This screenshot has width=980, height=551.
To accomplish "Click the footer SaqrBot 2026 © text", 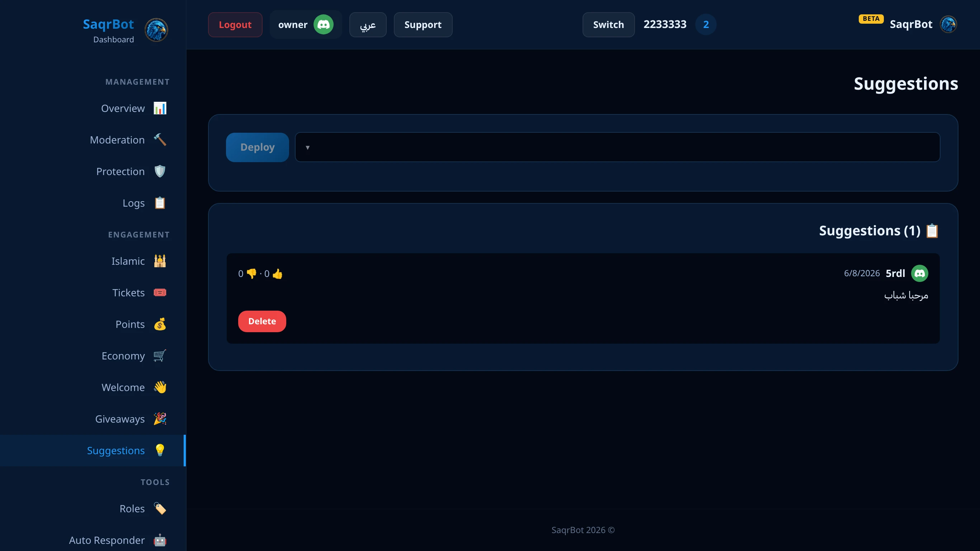I will [583, 530].
